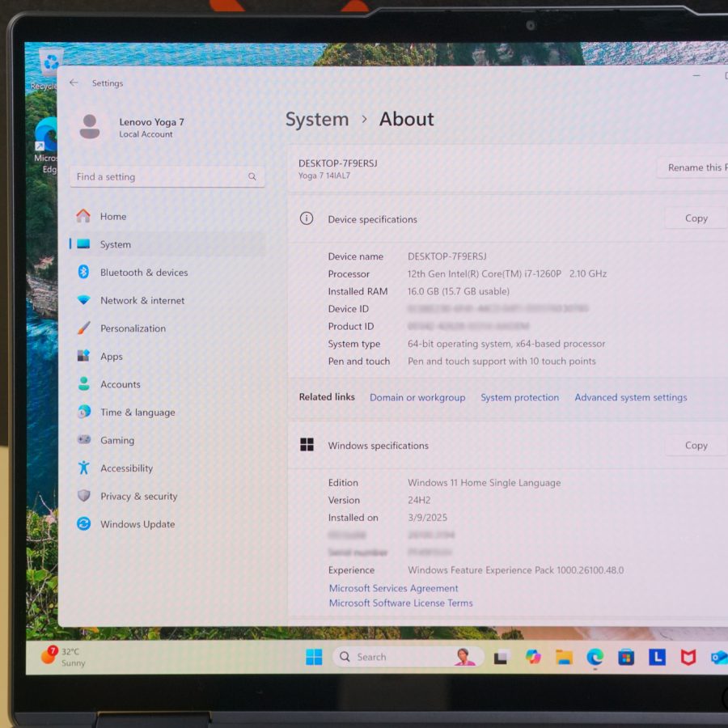Image resolution: width=728 pixels, height=728 pixels.
Task: Click the DESKTOP-7F9ERSJ value beside Device name
Action: (447, 256)
